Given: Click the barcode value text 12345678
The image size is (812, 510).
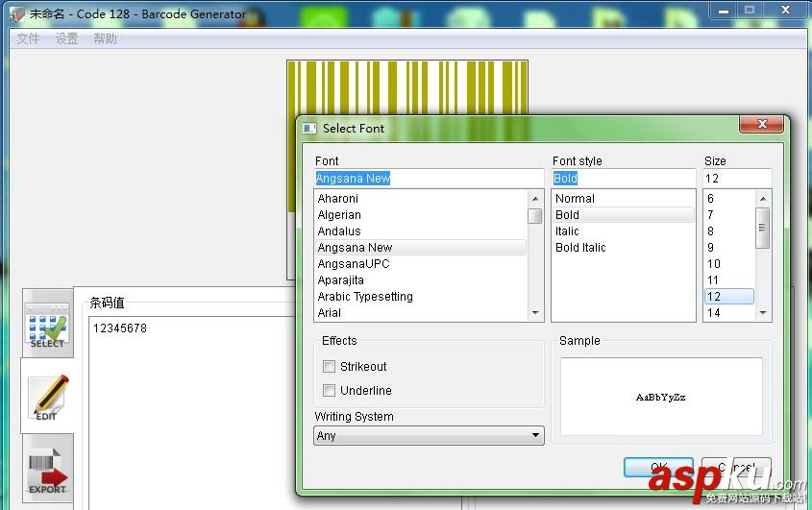Looking at the screenshot, I should [120, 328].
